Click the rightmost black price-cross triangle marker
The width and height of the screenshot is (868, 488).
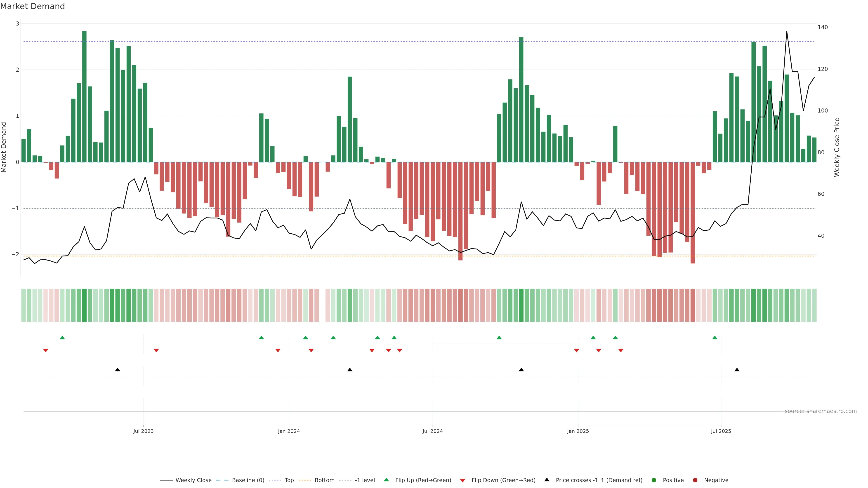(x=737, y=370)
